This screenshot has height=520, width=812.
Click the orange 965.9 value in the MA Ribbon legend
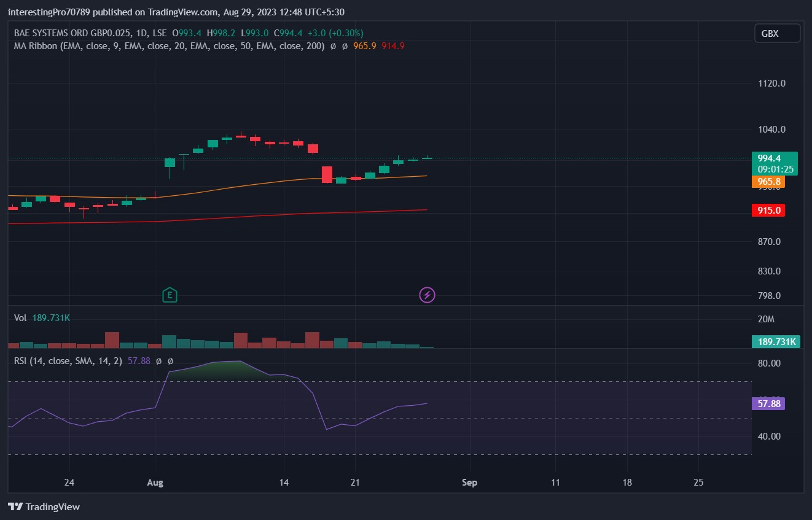(365, 46)
